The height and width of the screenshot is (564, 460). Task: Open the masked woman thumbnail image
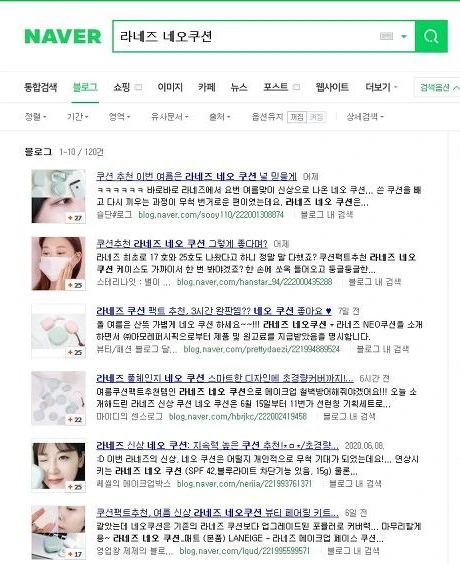coord(58,264)
